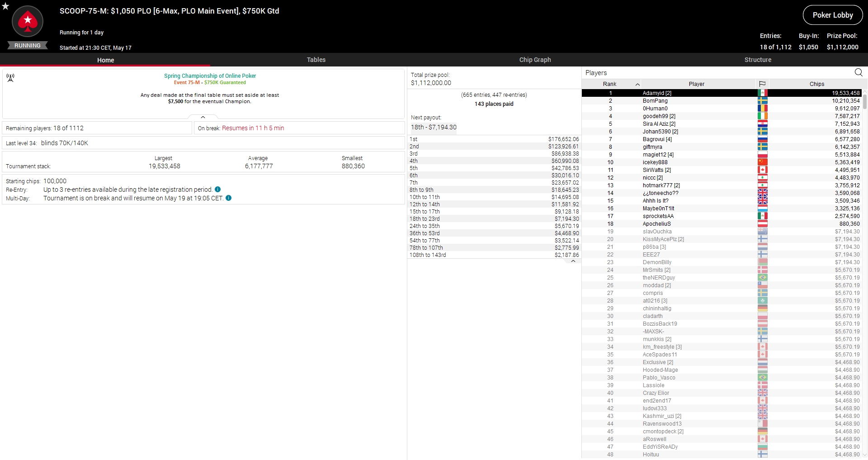
Task: Select player icekey888
Action: click(x=722, y=162)
